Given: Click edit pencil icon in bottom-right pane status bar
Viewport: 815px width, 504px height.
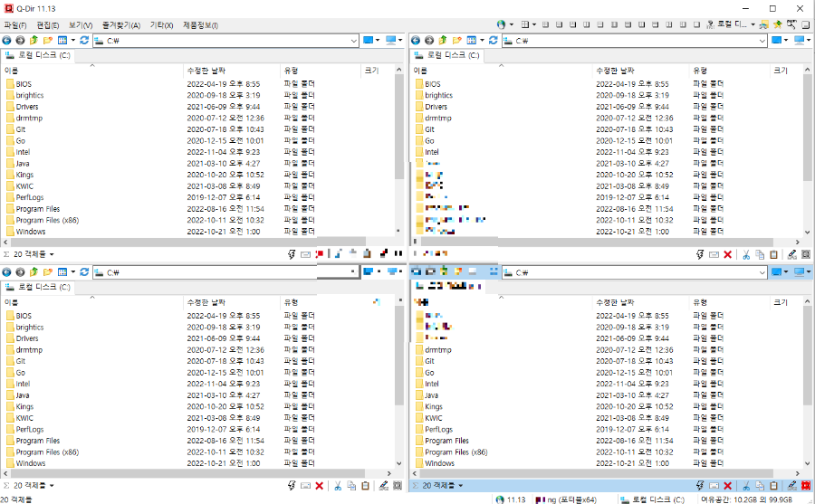Looking at the screenshot, I should coord(792,486).
